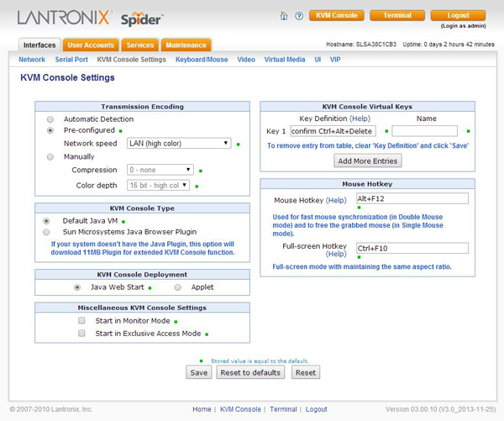Viewport: 504px width, 421px height.
Task: Select the Applet deployment option
Action: 178,287
